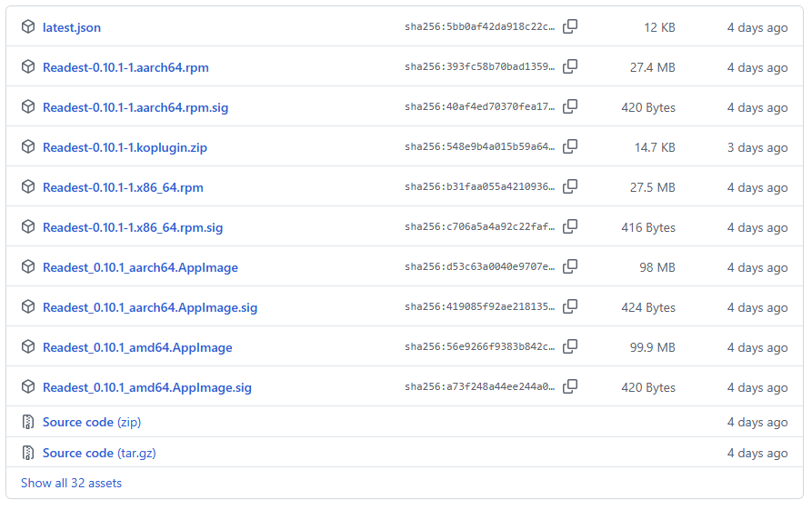812x510 pixels.
Task: Open Readest_0.10.1_aarch64.AppImage.sig signature file
Action: (150, 307)
